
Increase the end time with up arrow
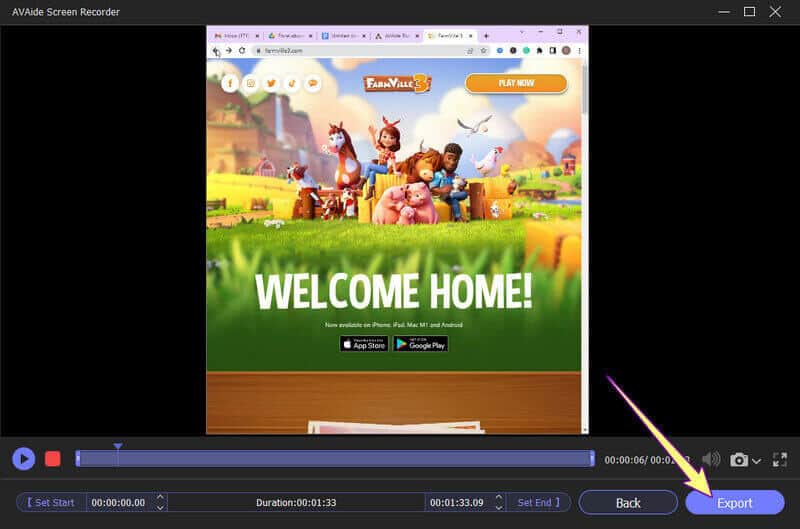499,497
